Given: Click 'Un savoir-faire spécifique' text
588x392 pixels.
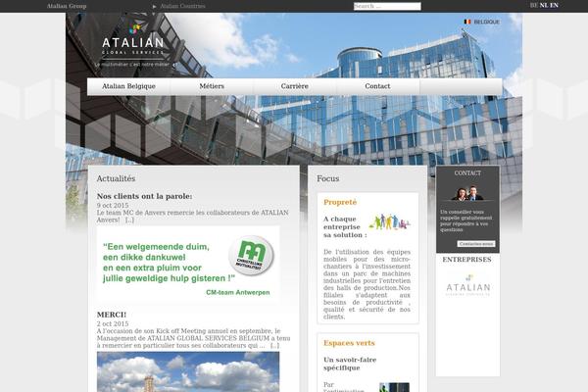Looking at the screenshot, I should pyautogui.click(x=350, y=364).
